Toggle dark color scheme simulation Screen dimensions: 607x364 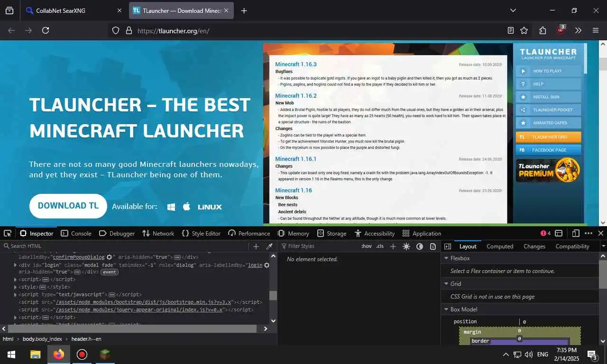420,246
